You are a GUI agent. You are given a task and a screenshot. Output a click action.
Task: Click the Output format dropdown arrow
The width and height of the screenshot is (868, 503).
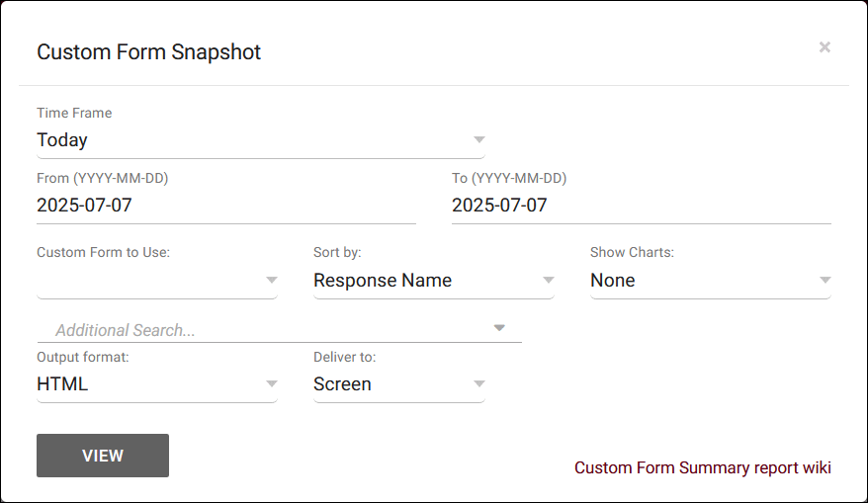pyautogui.click(x=272, y=384)
